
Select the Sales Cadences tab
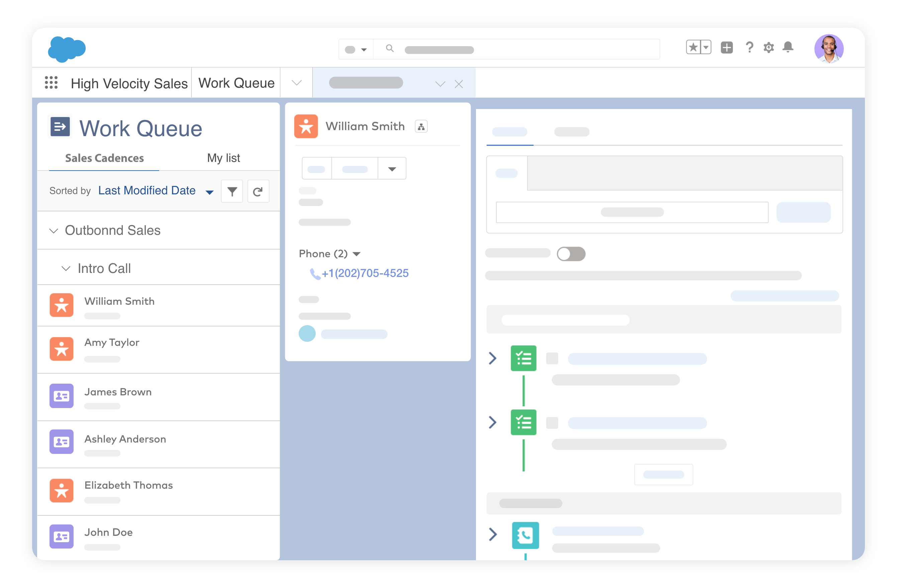[x=104, y=158]
